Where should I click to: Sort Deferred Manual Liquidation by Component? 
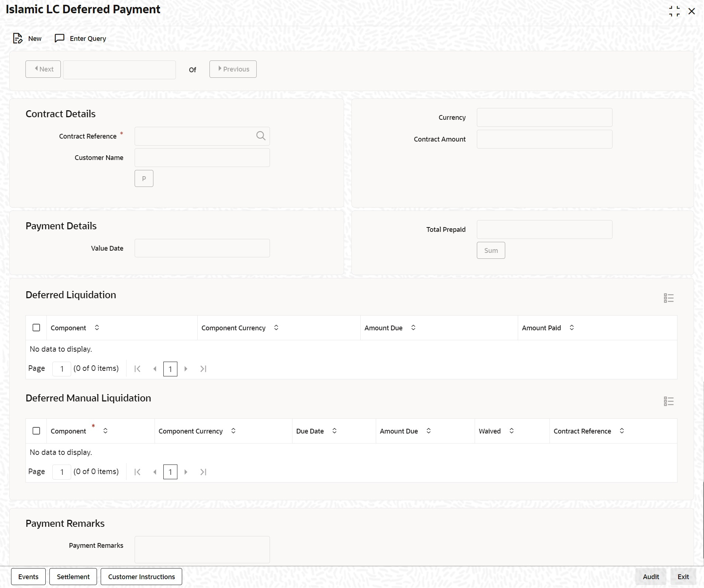click(x=105, y=431)
